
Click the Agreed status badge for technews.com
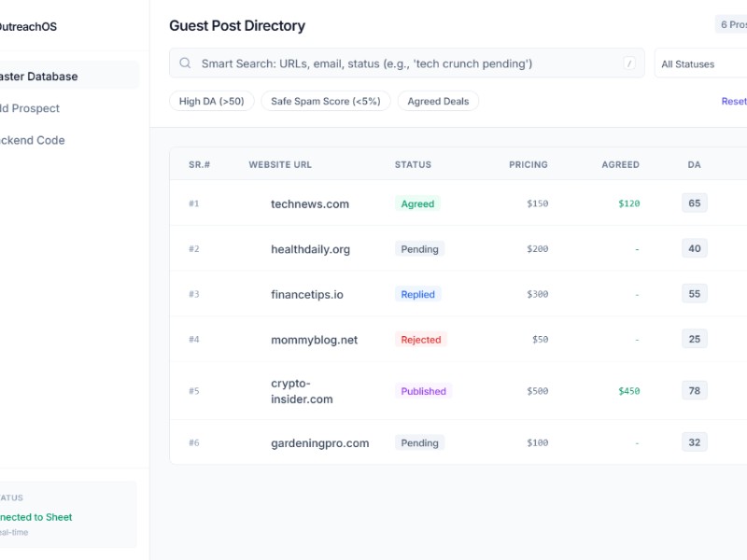(x=417, y=203)
